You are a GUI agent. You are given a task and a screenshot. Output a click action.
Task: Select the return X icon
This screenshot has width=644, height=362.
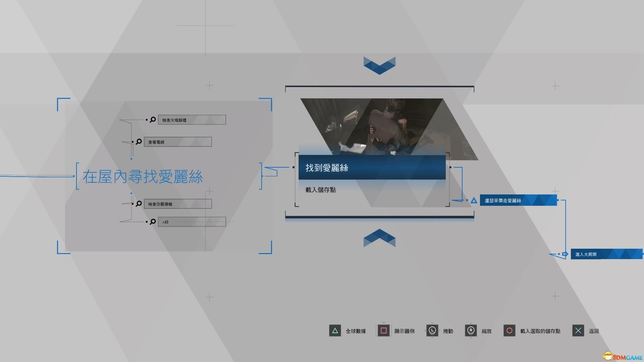point(578,330)
